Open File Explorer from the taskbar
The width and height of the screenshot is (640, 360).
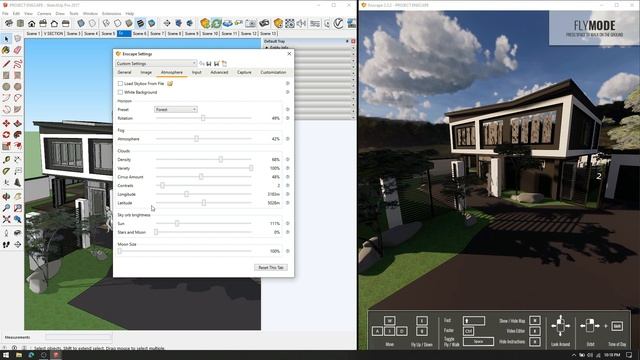click(x=19, y=355)
